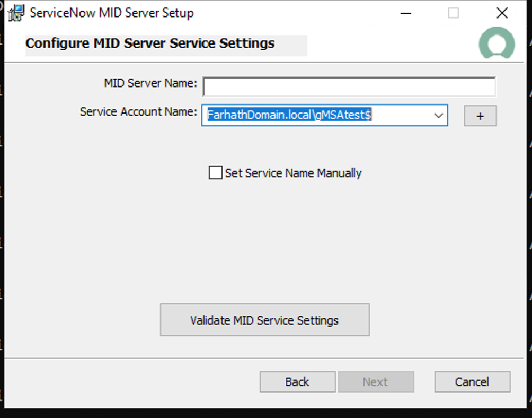532x418 pixels.
Task: Click the 'MID Server Name:' label
Action: (150, 83)
